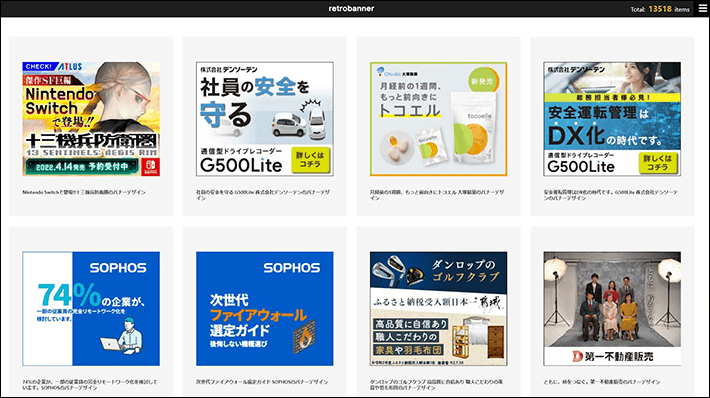Viewport: 710px width, 398px height.
Task: Click caption 'Nintendo Switchで登場!!十三機兵防衛圏'
Action: 84,192
